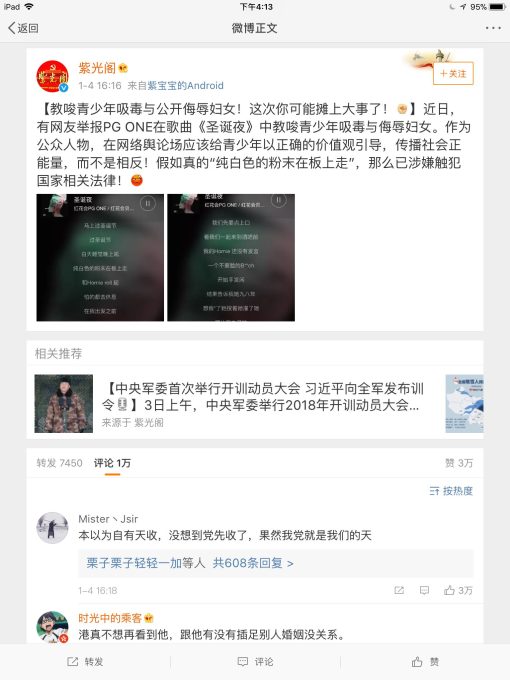Open the 紫光阁 profile avatar
510x680 pixels.
(x=52, y=76)
